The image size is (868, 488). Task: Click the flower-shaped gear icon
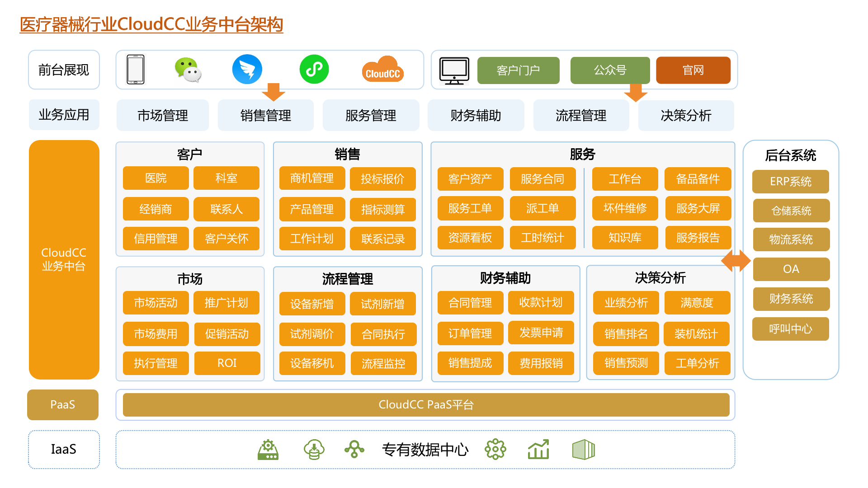[x=495, y=449]
